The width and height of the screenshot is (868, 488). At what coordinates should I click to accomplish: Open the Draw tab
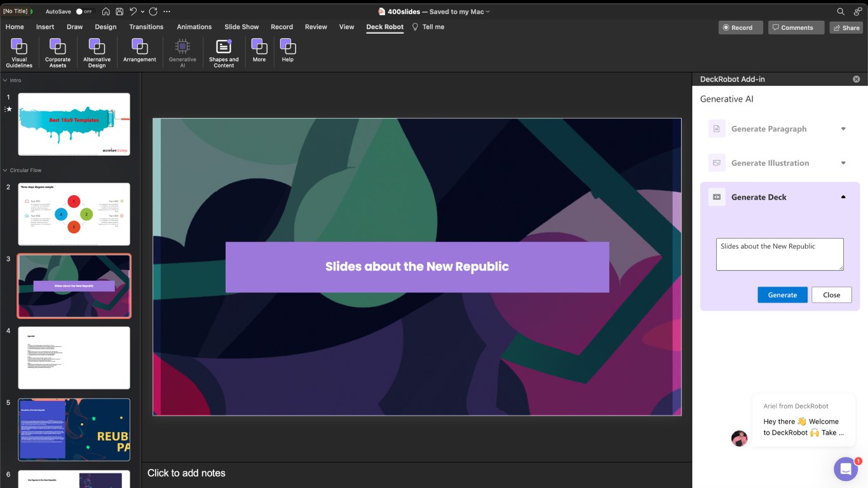coord(75,27)
